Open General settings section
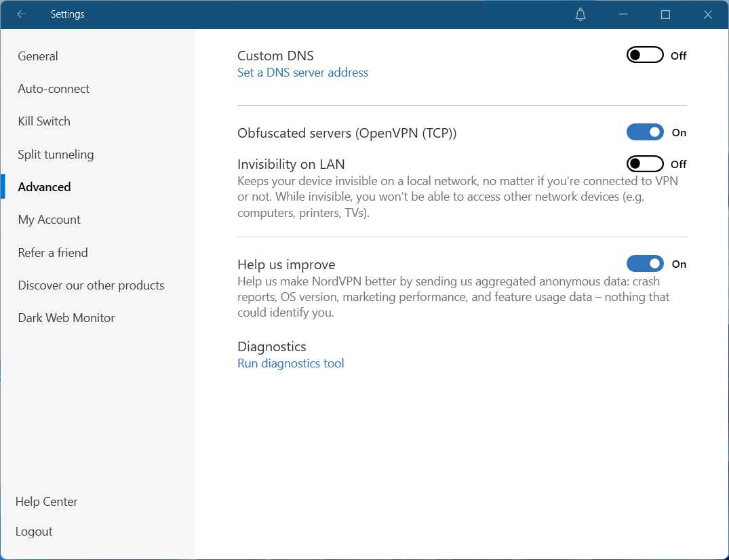Viewport: 729px width, 560px height. click(x=38, y=56)
